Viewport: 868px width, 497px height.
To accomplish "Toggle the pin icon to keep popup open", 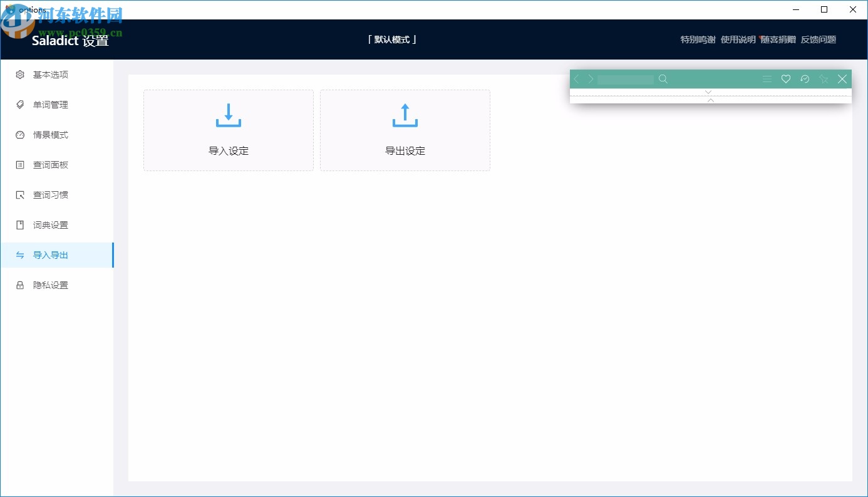I will pyautogui.click(x=824, y=79).
